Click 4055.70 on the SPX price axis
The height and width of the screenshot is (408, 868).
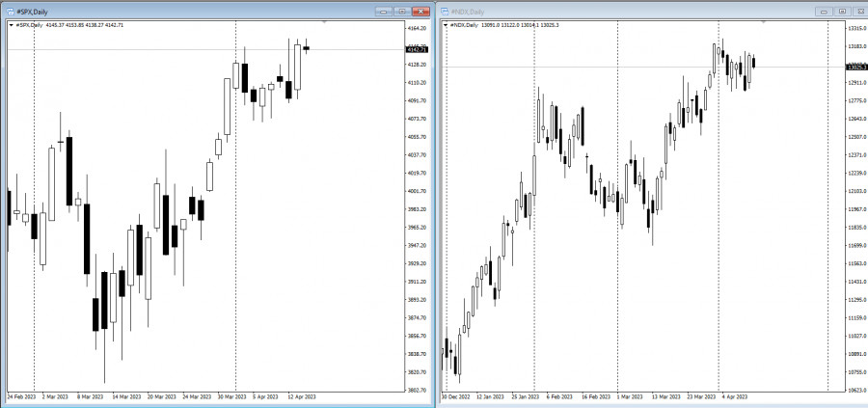(417, 137)
